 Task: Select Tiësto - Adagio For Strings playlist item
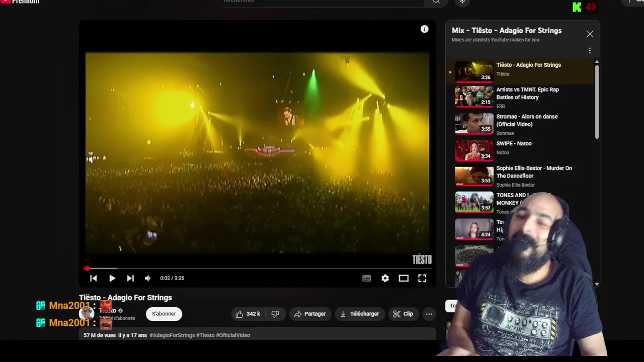(521, 71)
